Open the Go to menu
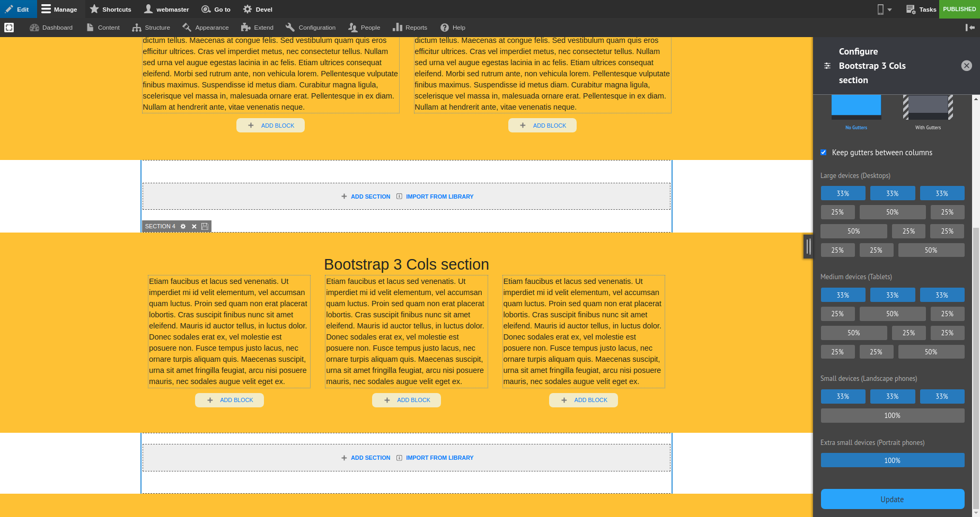 click(216, 9)
